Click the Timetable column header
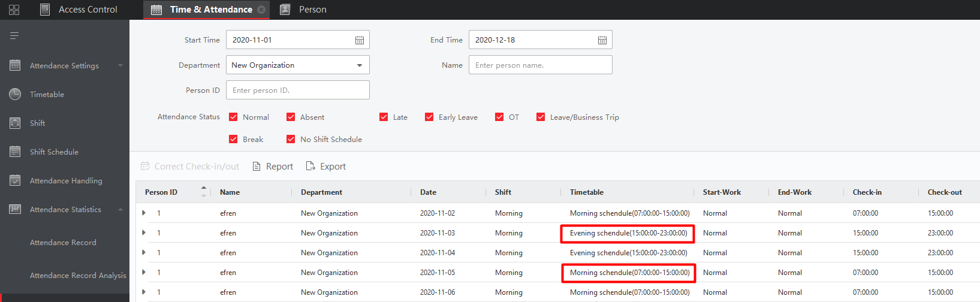Viewport: 980px width, 302px height. pos(587,192)
